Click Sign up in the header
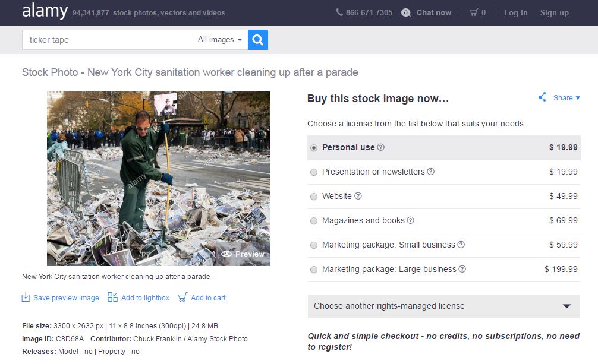This screenshot has width=598, height=364. (554, 12)
